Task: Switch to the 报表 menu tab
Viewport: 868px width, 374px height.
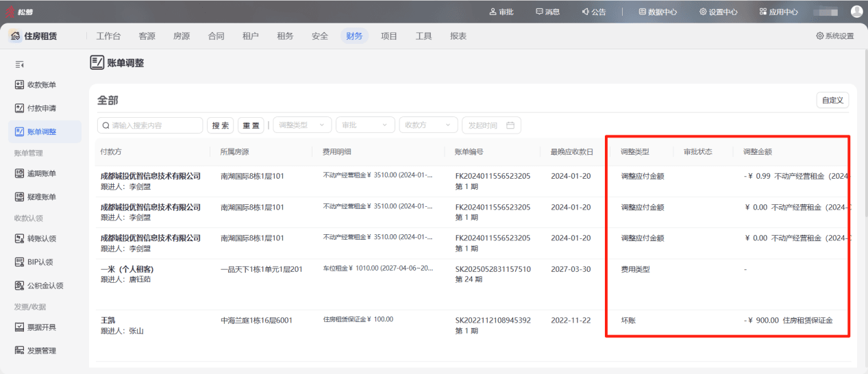Action: coord(458,36)
